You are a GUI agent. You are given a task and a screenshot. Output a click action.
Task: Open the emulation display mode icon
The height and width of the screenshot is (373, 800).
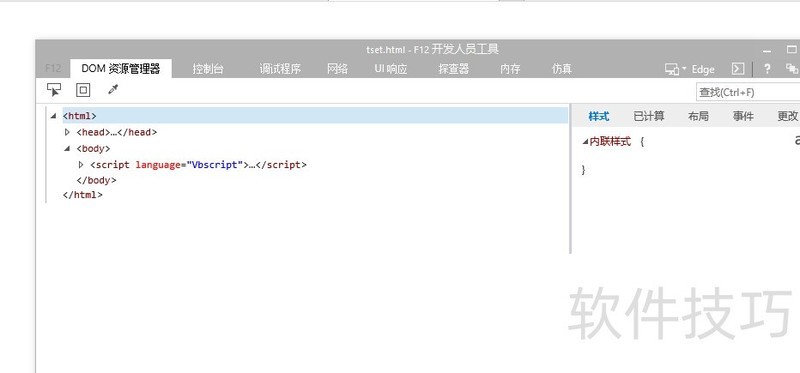tap(672, 69)
